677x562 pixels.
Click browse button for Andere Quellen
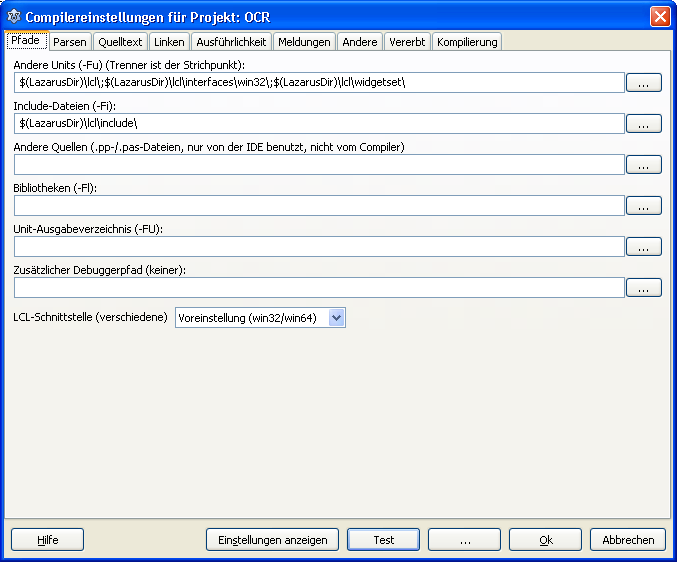tap(643, 165)
